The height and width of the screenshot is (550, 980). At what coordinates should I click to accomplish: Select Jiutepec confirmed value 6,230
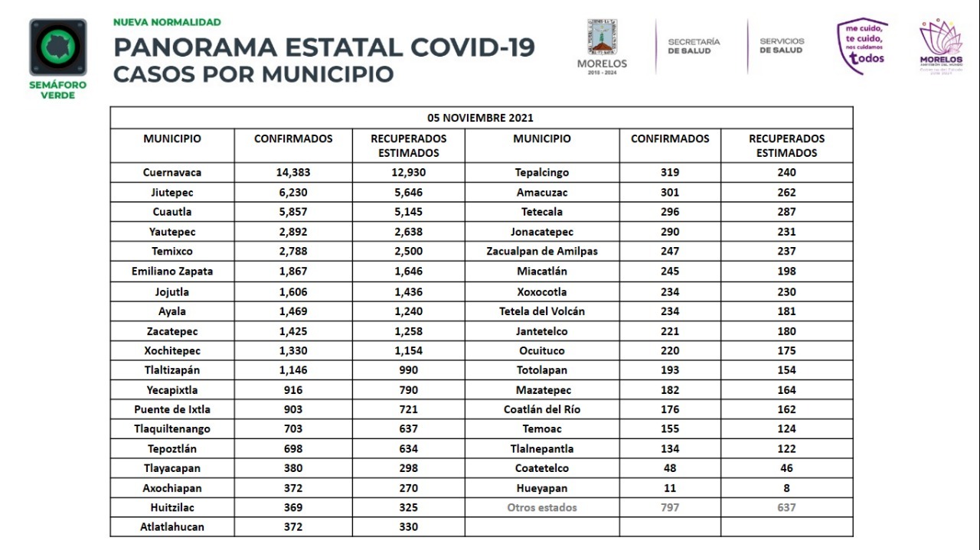pos(293,192)
